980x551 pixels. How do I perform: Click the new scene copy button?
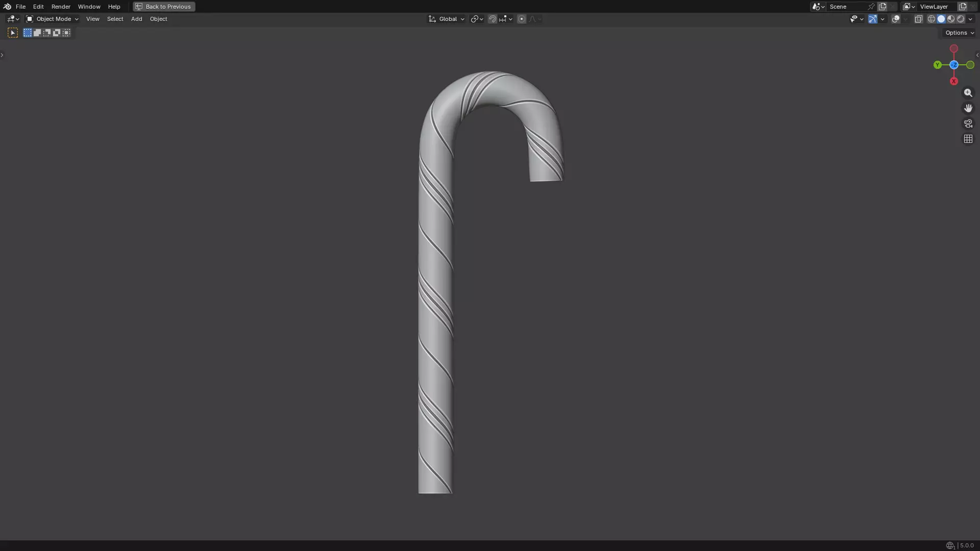pyautogui.click(x=882, y=7)
